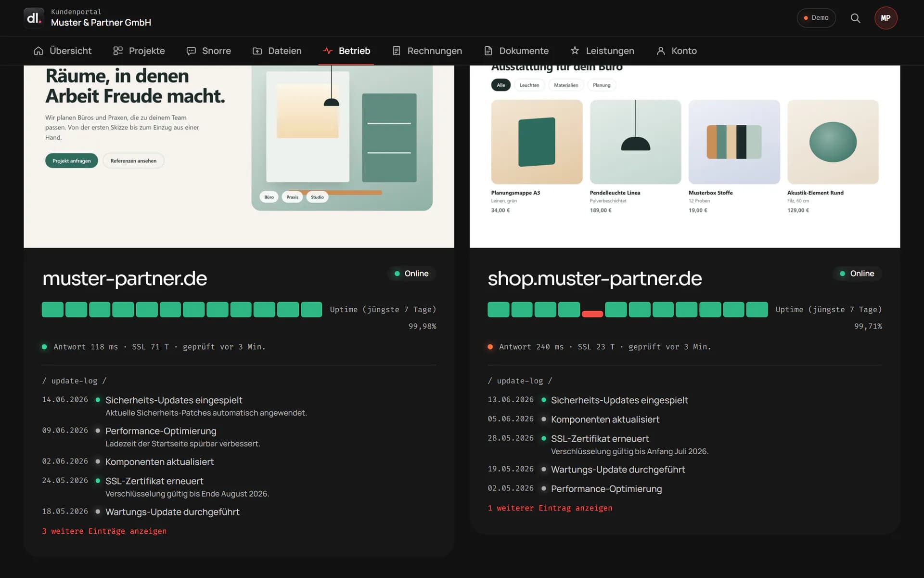The width and height of the screenshot is (924, 578).
Task: Click 'Projekt anfragen' in the preview
Action: coord(72,161)
